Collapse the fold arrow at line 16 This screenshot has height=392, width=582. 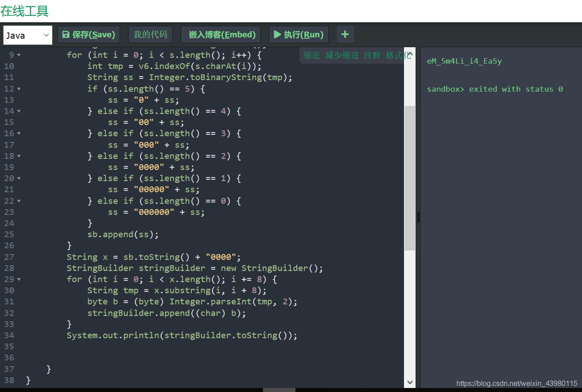(x=19, y=133)
